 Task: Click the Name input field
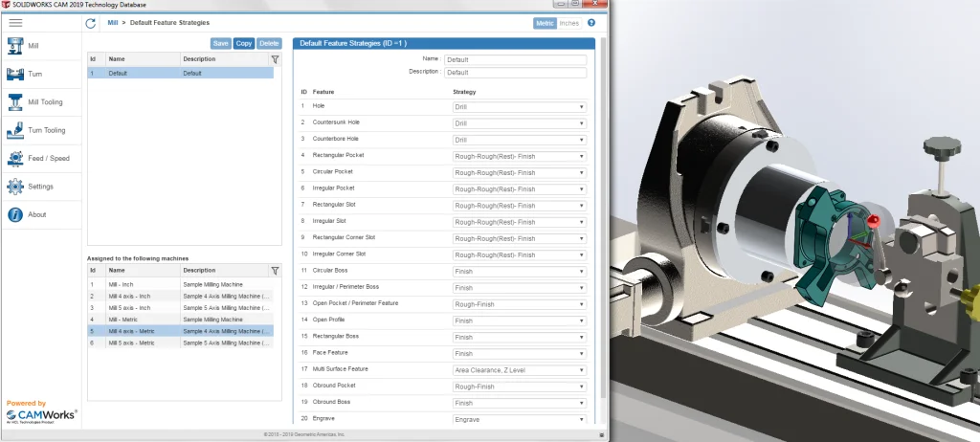tap(514, 59)
